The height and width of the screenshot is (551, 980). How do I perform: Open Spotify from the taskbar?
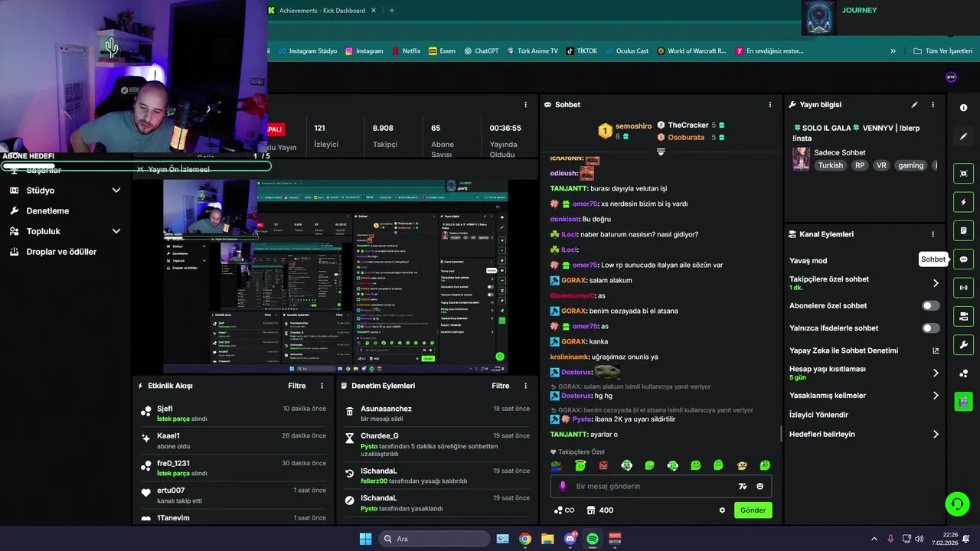[x=593, y=539]
